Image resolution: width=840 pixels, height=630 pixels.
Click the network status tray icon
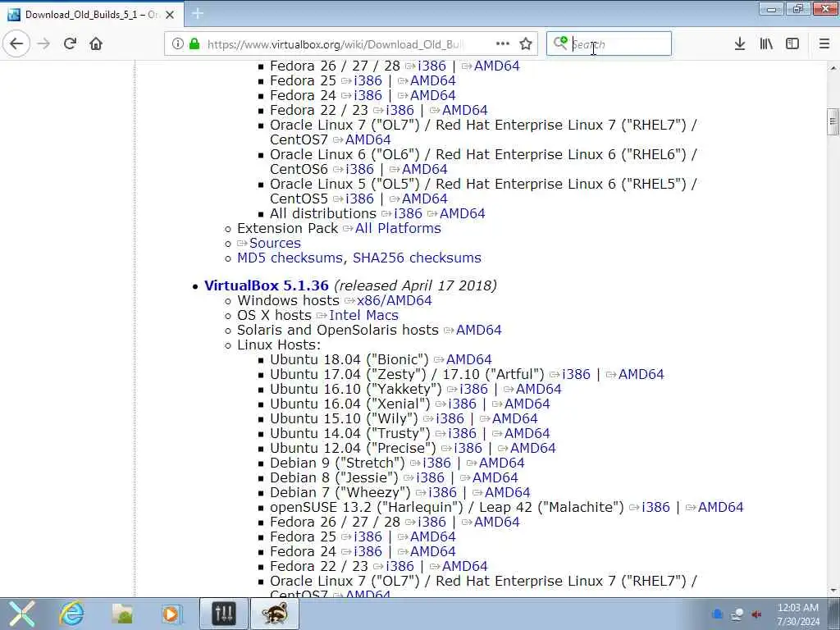(737, 614)
